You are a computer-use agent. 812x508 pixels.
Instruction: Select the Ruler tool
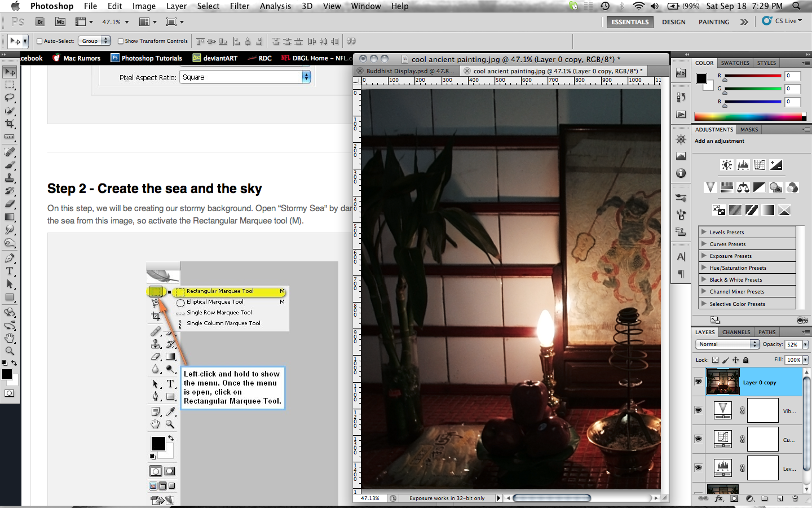[x=10, y=137]
